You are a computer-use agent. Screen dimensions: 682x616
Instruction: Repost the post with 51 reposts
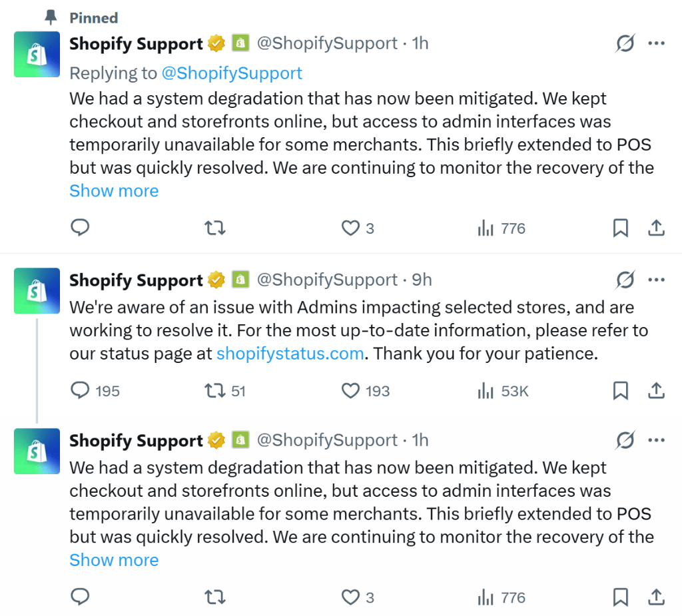pyautogui.click(x=214, y=391)
